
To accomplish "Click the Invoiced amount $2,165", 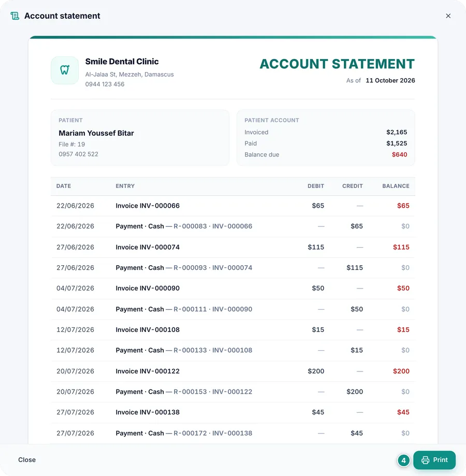I will (x=397, y=132).
